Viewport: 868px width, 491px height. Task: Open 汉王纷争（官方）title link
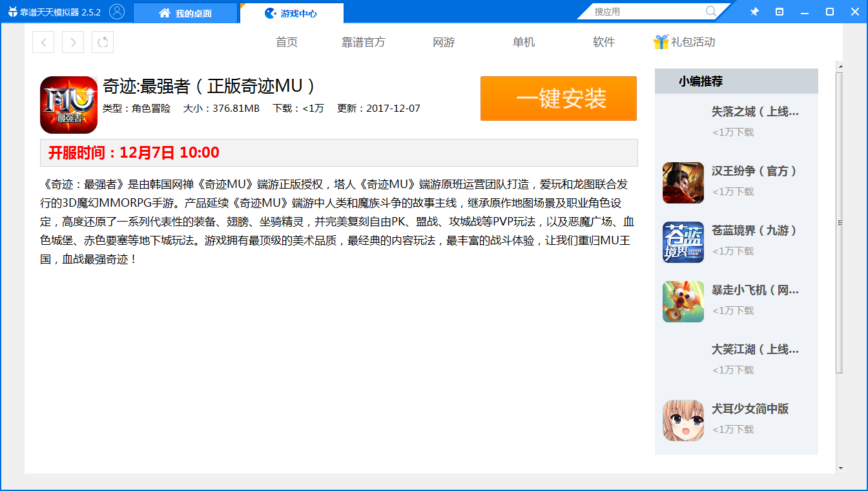pyautogui.click(x=754, y=171)
